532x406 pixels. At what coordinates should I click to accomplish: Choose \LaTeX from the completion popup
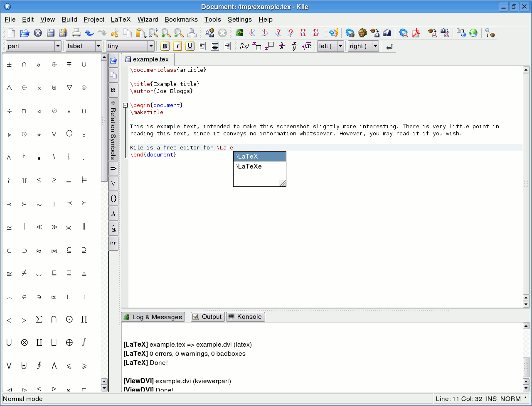click(260, 157)
